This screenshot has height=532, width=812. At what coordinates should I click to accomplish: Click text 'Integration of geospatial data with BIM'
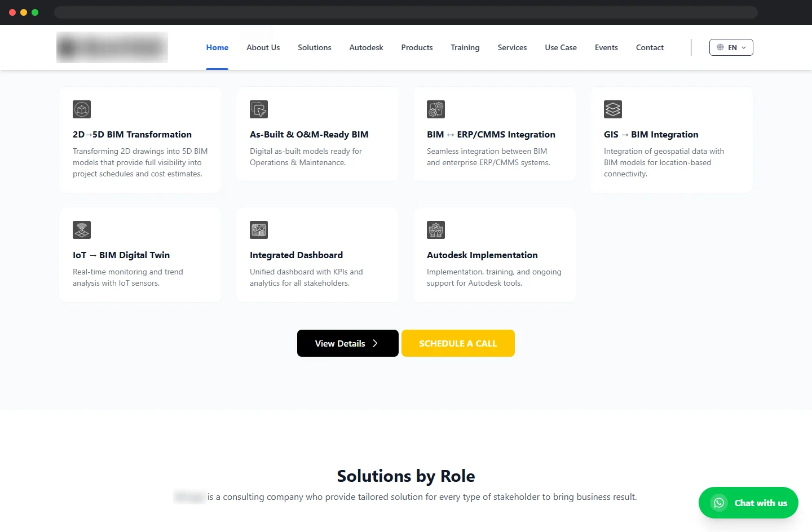pyautogui.click(x=664, y=157)
